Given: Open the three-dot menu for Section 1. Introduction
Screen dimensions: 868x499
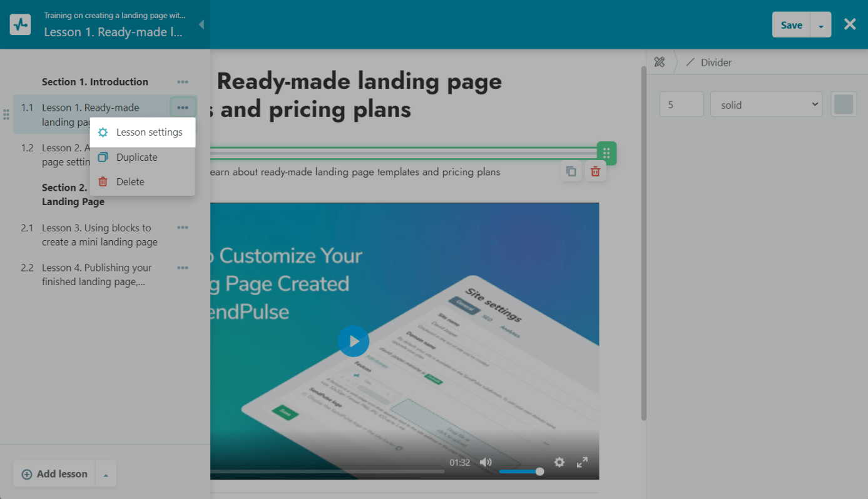Looking at the screenshot, I should pos(182,82).
